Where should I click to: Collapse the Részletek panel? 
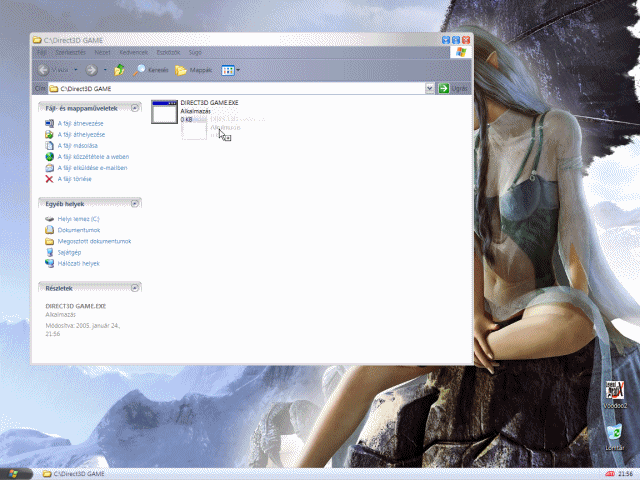click(135, 288)
